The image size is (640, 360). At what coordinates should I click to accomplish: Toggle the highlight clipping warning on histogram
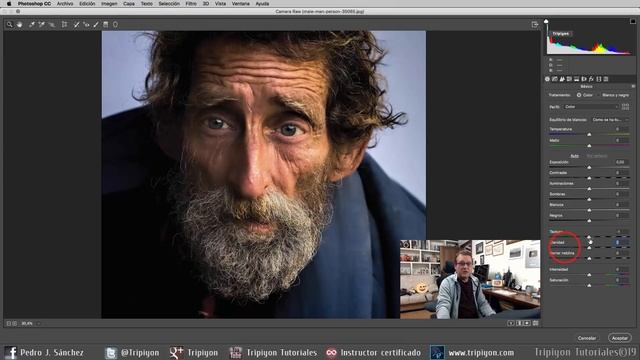pos(633,21)
